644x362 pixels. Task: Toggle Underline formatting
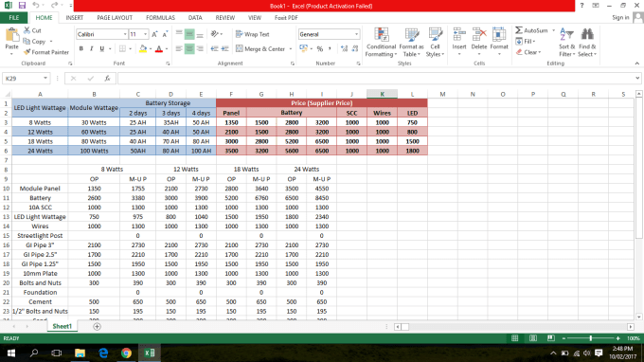(102, 49)
